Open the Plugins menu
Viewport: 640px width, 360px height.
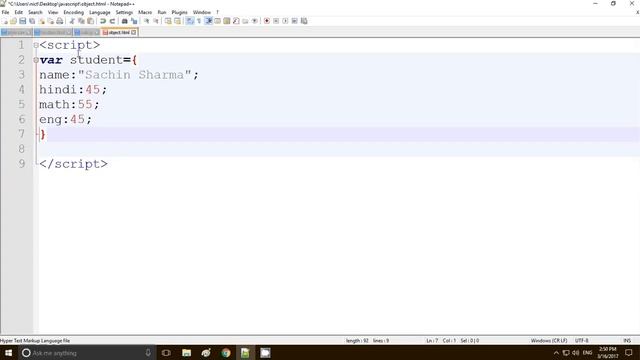click(179, 12)
